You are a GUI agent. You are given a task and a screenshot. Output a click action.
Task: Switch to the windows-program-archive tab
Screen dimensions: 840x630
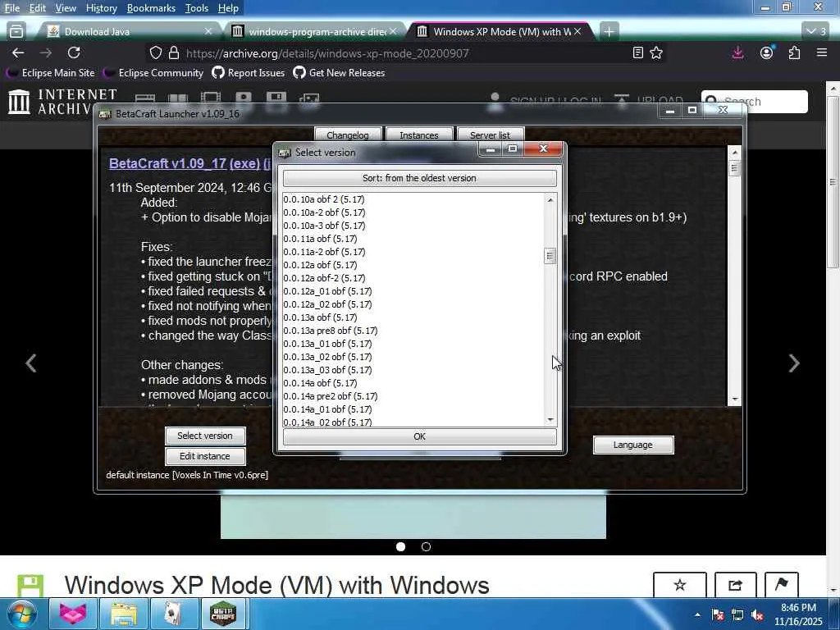316,32
